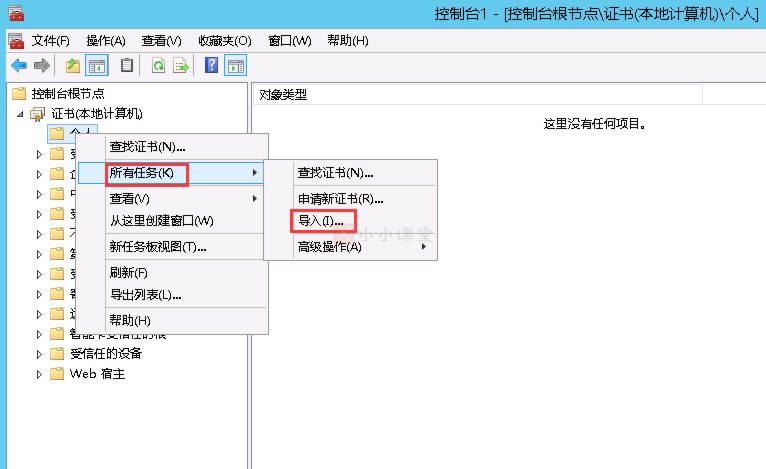
Task: Expand the Web 宿主 node arrow
Action: click(39, 374)
